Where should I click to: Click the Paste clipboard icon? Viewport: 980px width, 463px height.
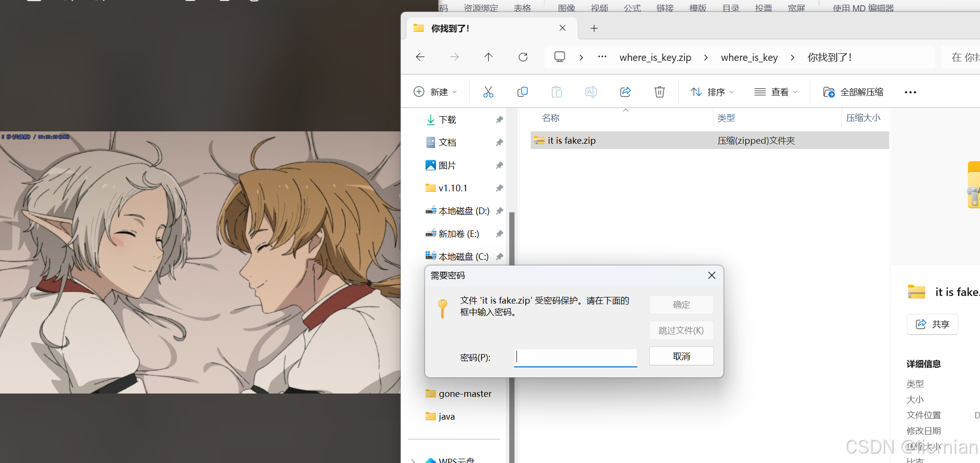[x=557, y=92]
